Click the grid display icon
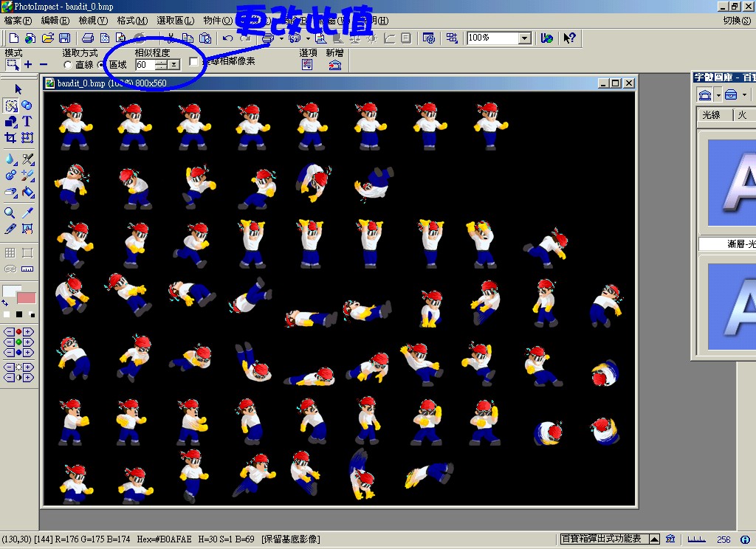 (x=10, y=252)
